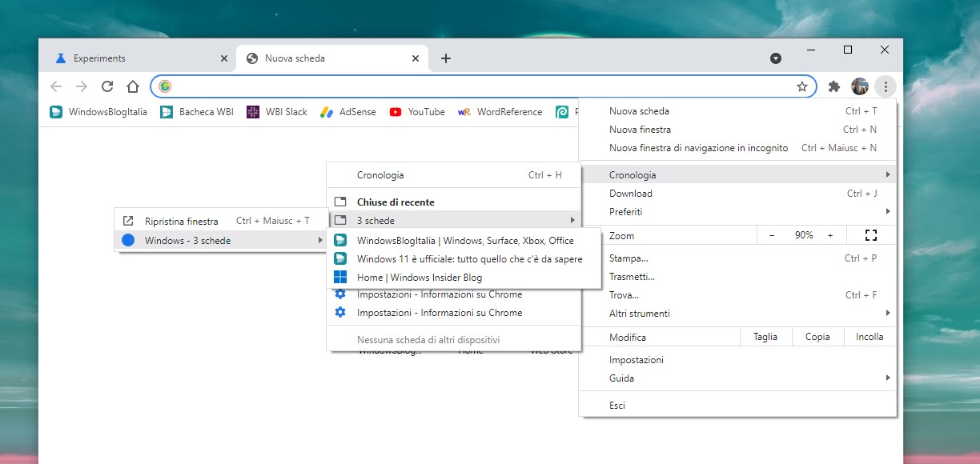Open full Cronologia with Ctrl+H entry
The image size is (980, 464).
[453, 175]
